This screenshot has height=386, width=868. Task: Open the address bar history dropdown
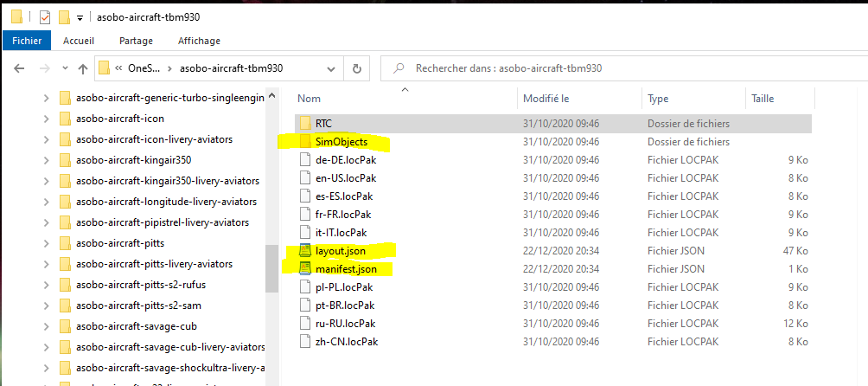331,69
